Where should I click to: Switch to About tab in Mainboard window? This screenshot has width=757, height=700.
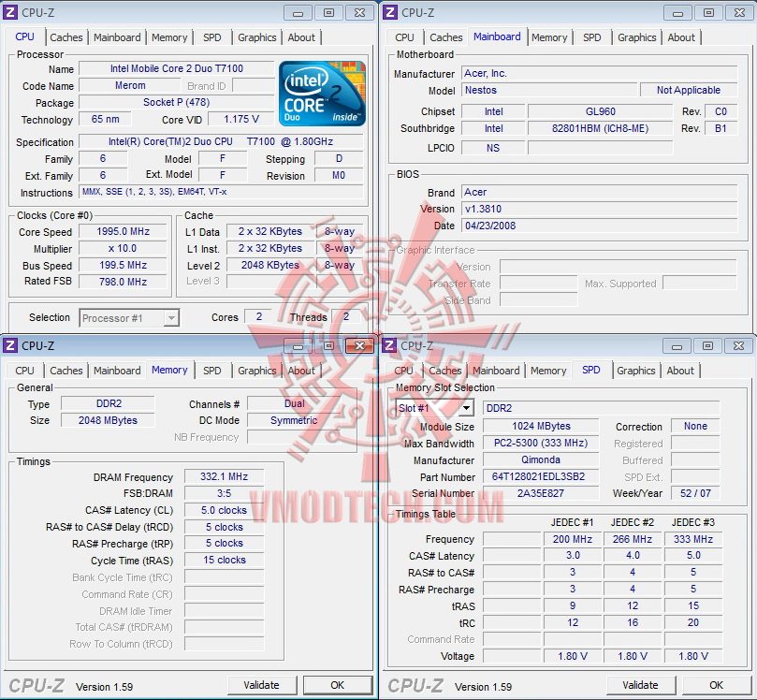(x=681, y=37)
